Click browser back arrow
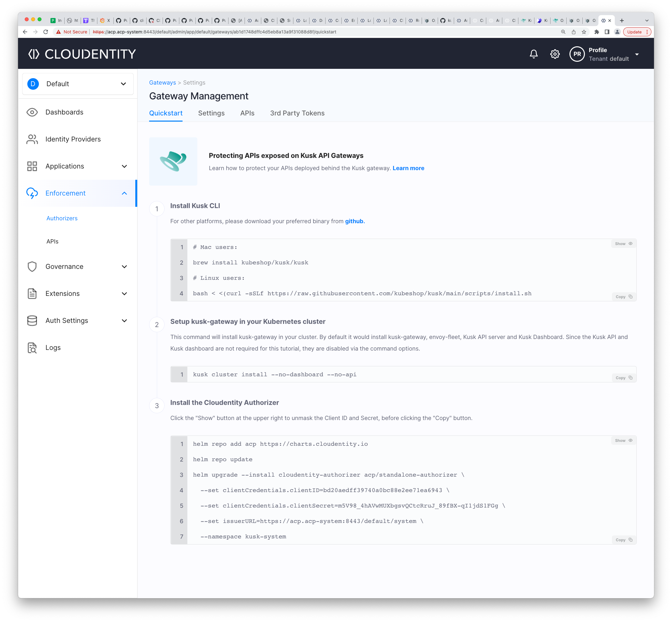This screenshot has width=672, height=622. pyautogui.click(x=25, y=32)
